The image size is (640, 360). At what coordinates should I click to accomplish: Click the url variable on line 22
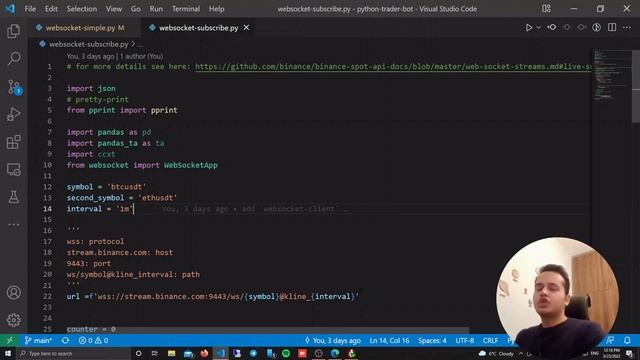tap(73, 296)
